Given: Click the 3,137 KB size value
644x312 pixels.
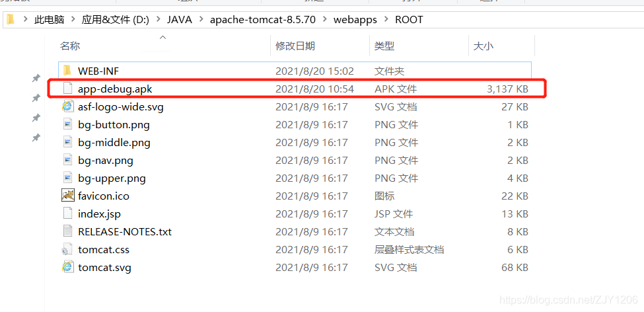Looking at the screenshot, I should click(x=508, y=89).
